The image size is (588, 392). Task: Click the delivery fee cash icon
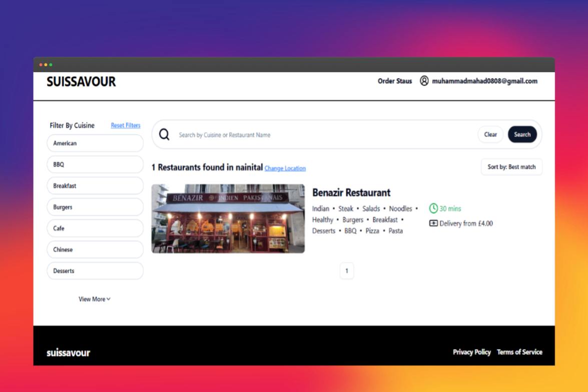click(x=433, y=223)
